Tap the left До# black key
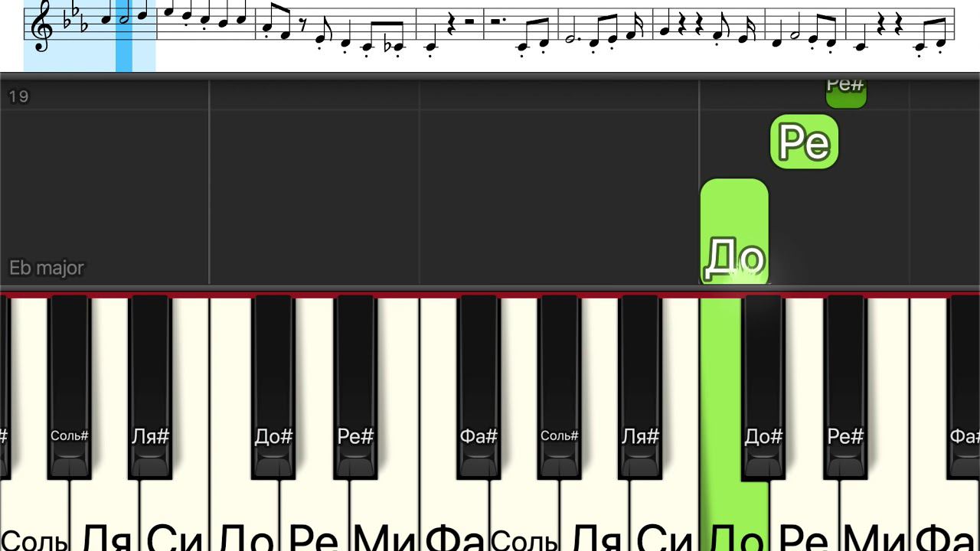This screenshot has height=551, width=980. [x=273, y=386]
